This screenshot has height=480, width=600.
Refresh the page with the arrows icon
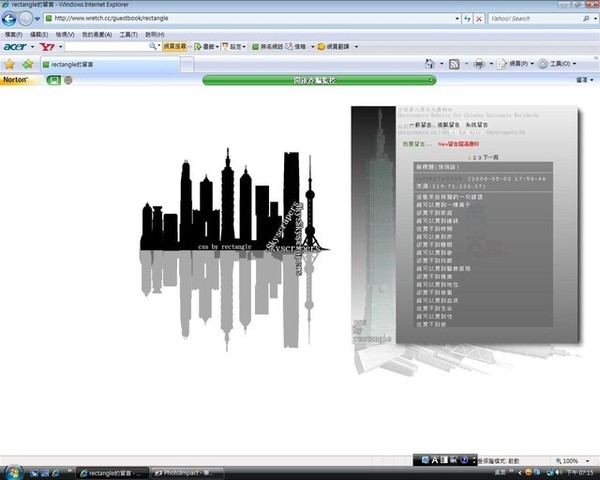467,18
